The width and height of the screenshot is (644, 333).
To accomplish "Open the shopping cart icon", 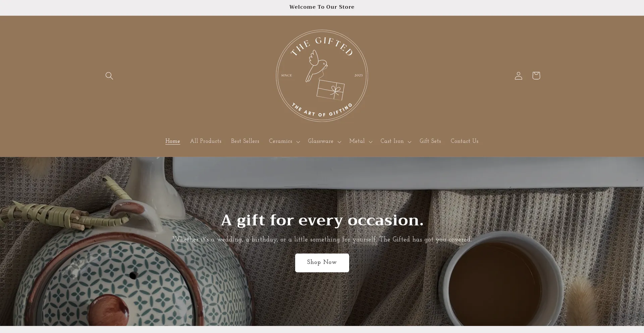I will point(536,75).
